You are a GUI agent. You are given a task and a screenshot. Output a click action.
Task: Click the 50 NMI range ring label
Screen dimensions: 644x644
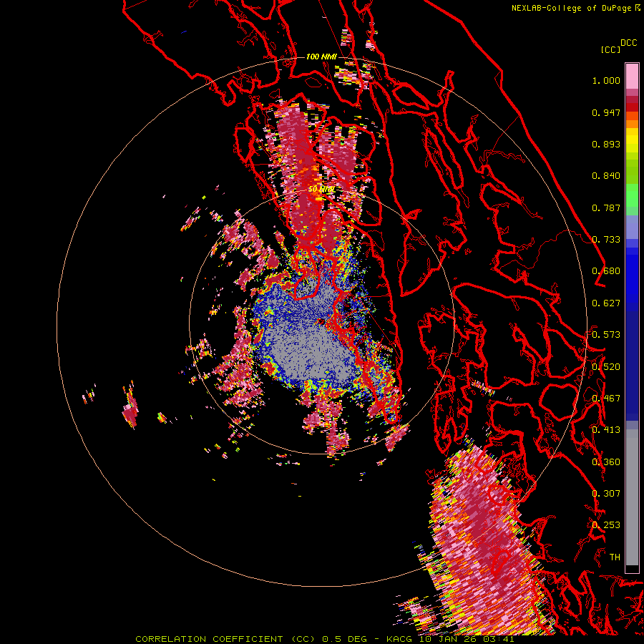(x=321, y=190)
